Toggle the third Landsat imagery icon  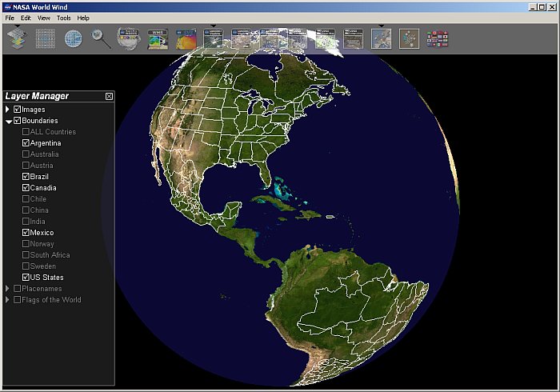coord(270,38)
